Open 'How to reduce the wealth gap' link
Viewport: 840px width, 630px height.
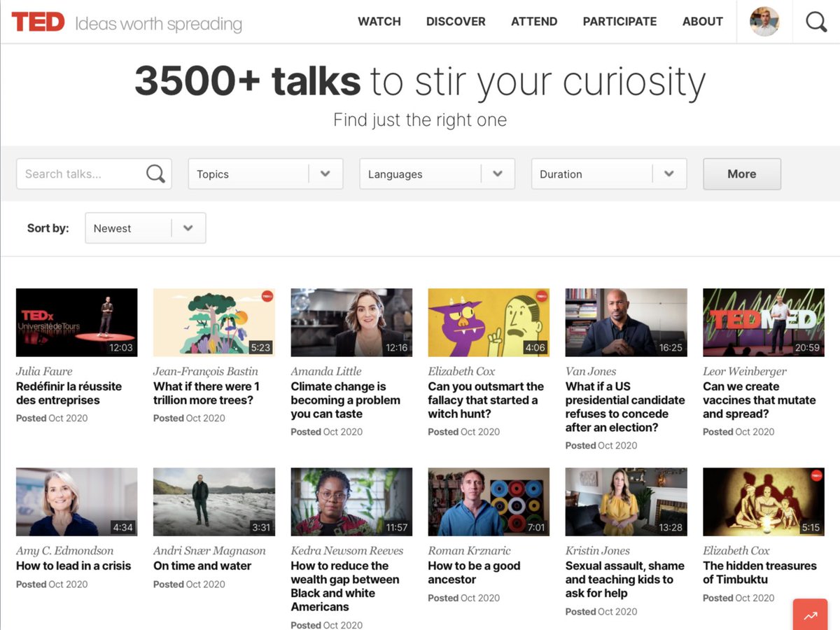(x=345, y=586)
